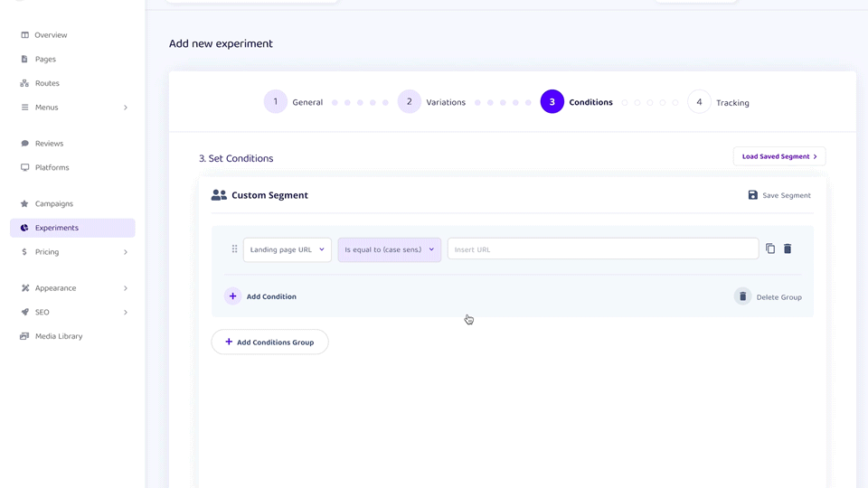Expand the SEO submenu chevron

125,312
